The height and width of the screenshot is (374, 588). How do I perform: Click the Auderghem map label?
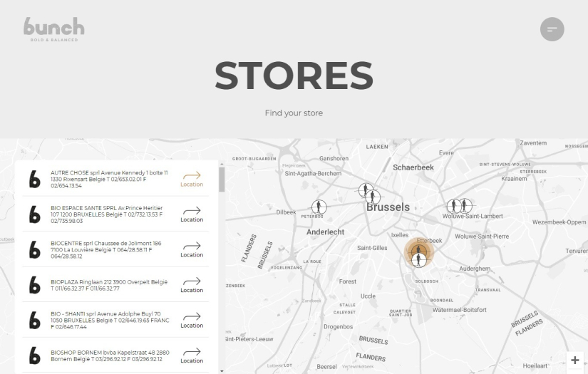pos(475,269)
